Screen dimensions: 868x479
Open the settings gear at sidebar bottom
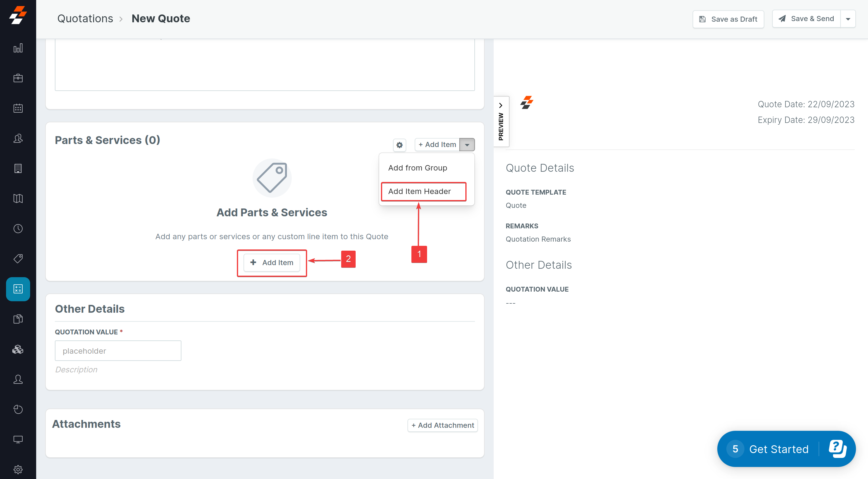pos(18,469)
